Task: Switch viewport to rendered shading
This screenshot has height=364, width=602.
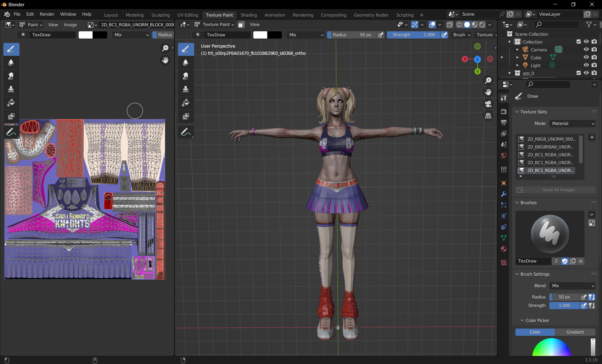Action: click(482, 25)
